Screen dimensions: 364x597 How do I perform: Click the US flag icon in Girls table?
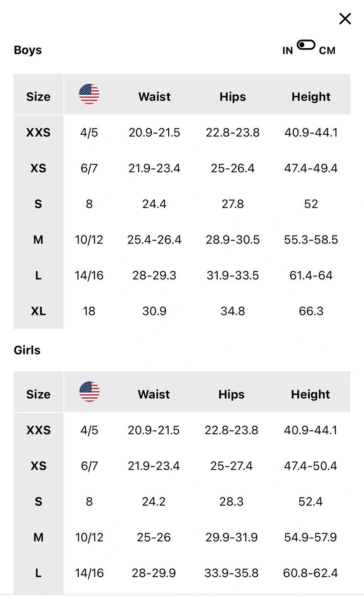(x=89, y=392)
